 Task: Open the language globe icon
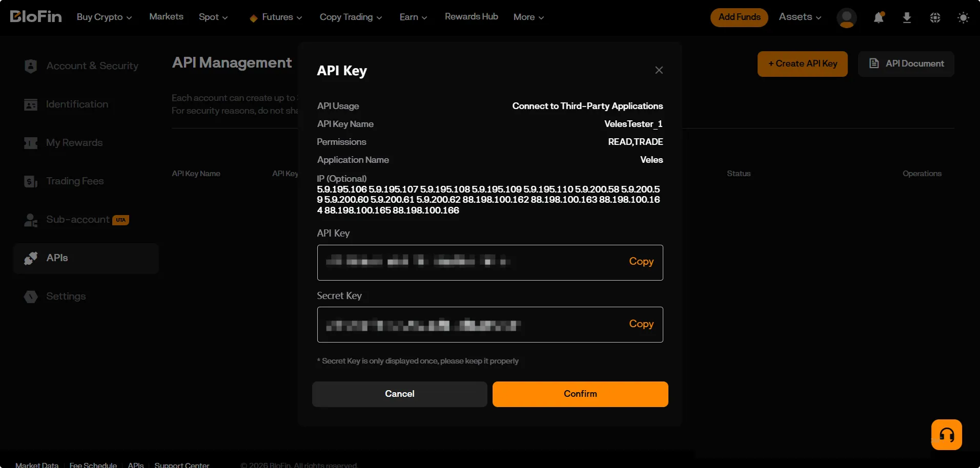click(935, 17)
